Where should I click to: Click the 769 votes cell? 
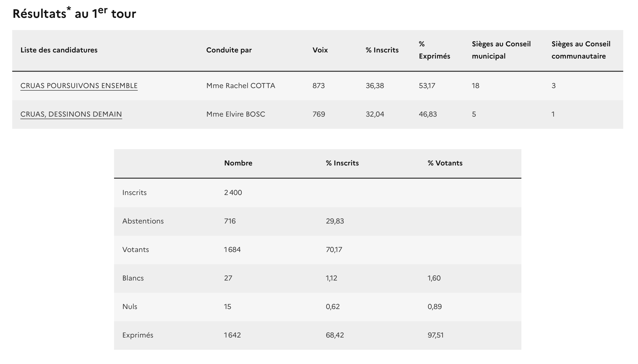319,114
